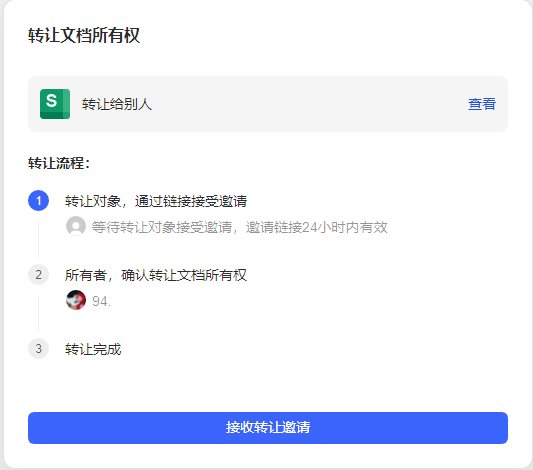The width and height of the screenshot is (533, 470).
Task: Select the step 3 number circle
Action: [38, 348]
